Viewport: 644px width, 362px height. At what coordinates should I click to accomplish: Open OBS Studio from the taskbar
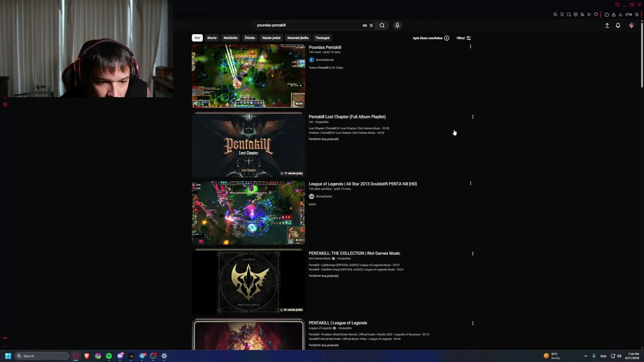[x=153, y=356]
